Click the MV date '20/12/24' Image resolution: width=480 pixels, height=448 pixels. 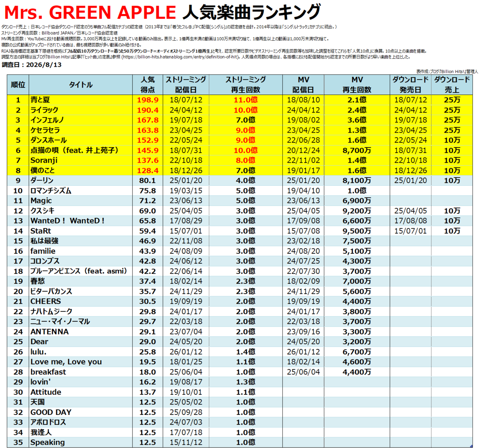click(303, 150)
